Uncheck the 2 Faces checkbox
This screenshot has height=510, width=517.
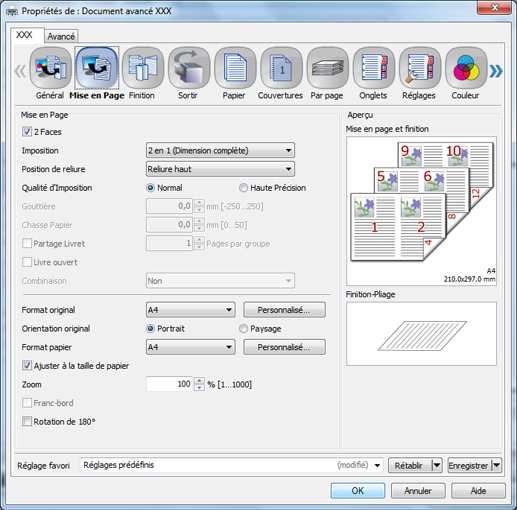click(x=27, y=132)
